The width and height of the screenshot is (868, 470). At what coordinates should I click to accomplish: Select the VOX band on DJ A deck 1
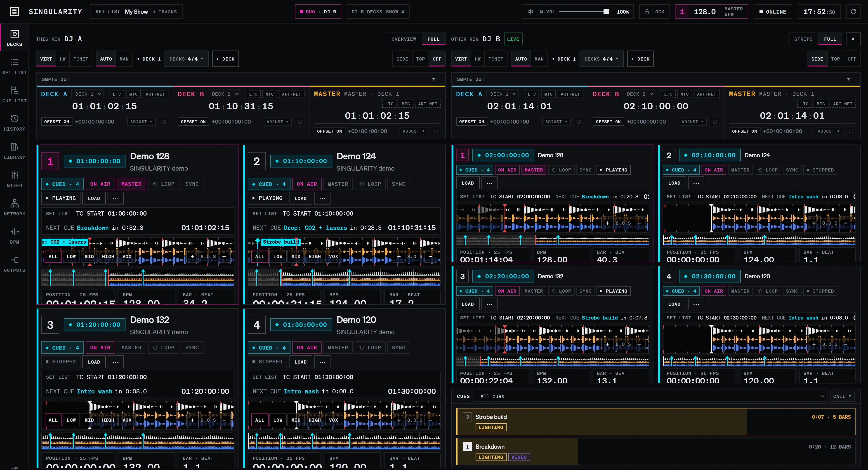pos(127,256)
